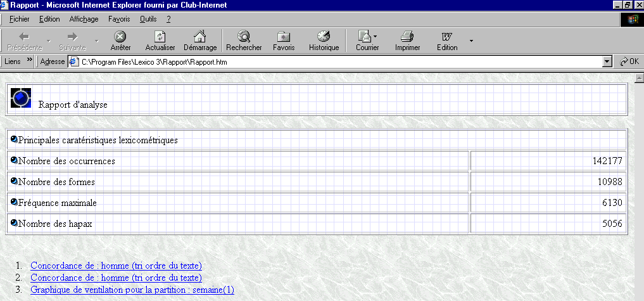Click the Edition toolbar icon

tap(447, 37)
